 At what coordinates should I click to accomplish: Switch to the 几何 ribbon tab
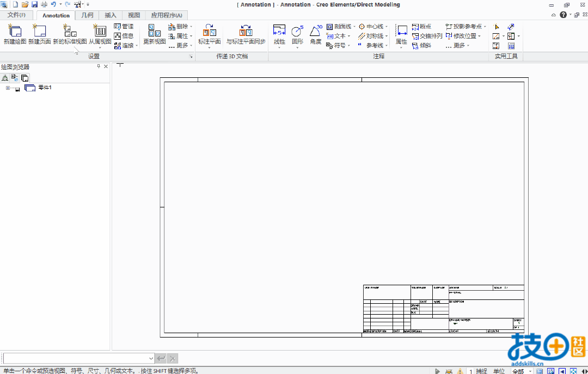coord(87,15)
